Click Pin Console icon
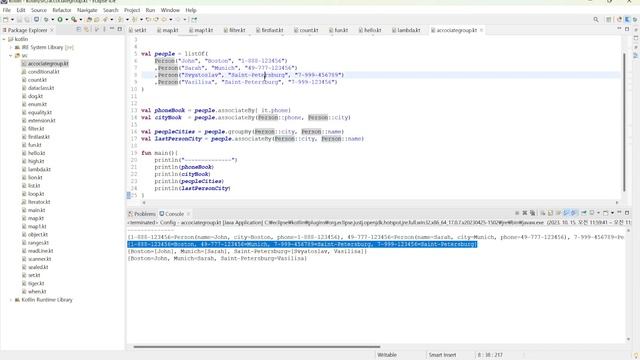Screen dimensions: 640x360 [x=584, y=213]
